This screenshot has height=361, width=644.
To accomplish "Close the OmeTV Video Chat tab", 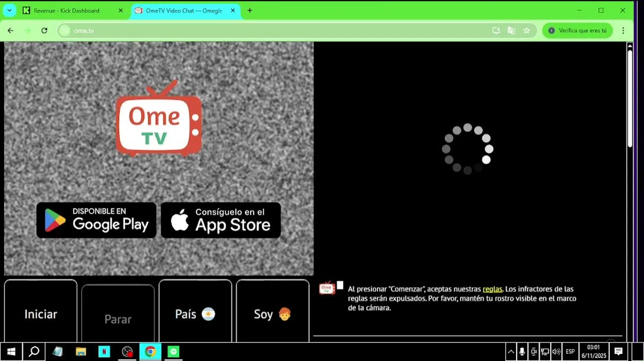I will (x=233, y=11).
